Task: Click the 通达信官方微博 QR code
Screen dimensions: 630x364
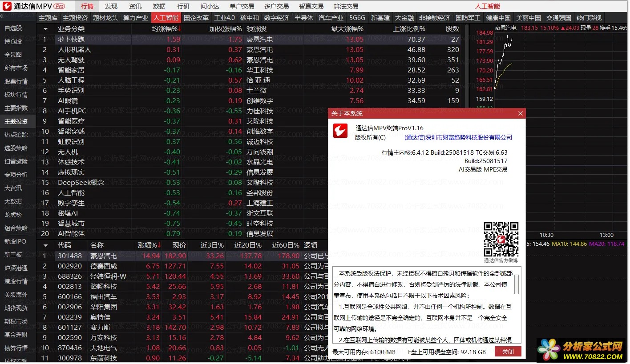Action: pos(501,239)
